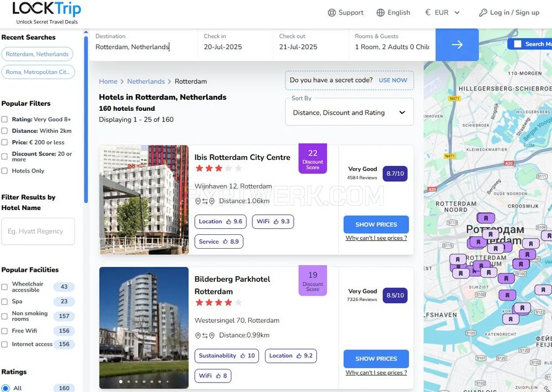
Task: Click USE NOW for secret code
Action: click(393, 80)
